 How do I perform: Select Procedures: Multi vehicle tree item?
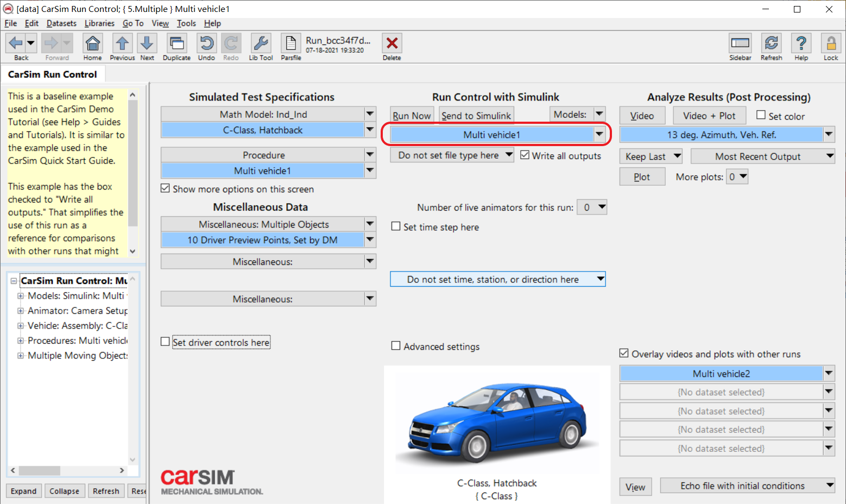tap(77, 341)
